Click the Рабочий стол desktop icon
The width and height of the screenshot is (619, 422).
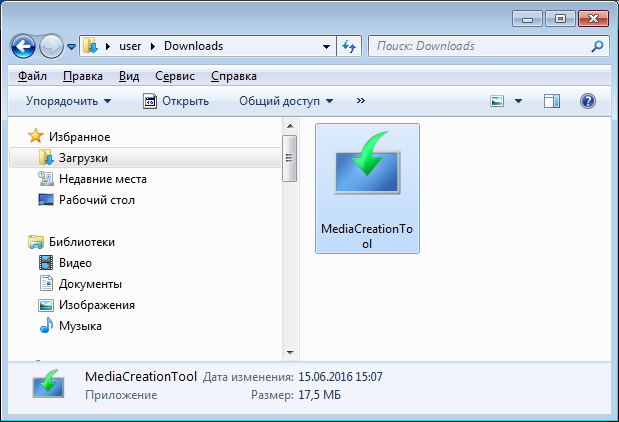(46, 199)
